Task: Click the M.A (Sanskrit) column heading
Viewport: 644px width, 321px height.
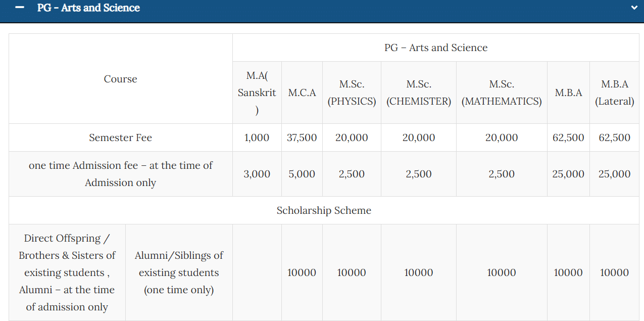Action: click(257, 93)
